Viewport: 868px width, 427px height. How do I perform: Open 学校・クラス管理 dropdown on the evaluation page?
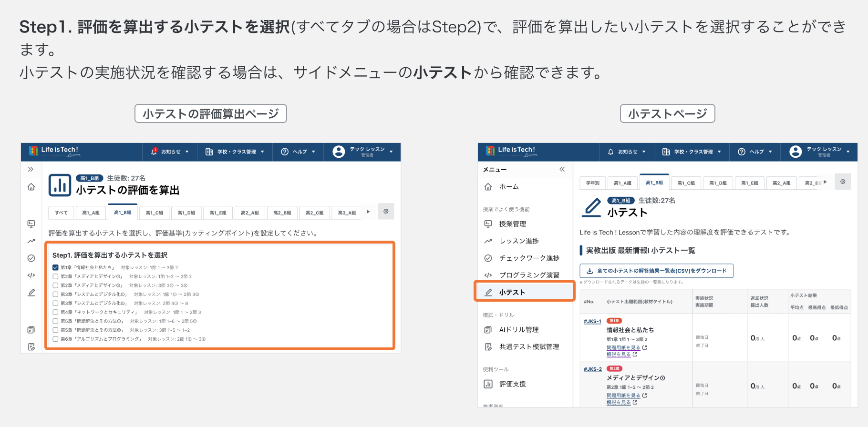235,152
